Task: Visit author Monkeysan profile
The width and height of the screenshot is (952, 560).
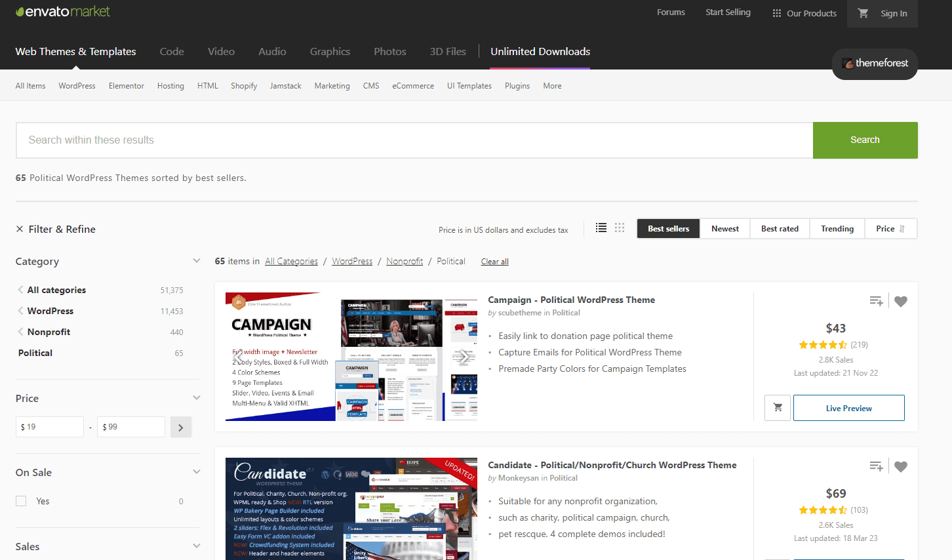Action: [518, 478]
